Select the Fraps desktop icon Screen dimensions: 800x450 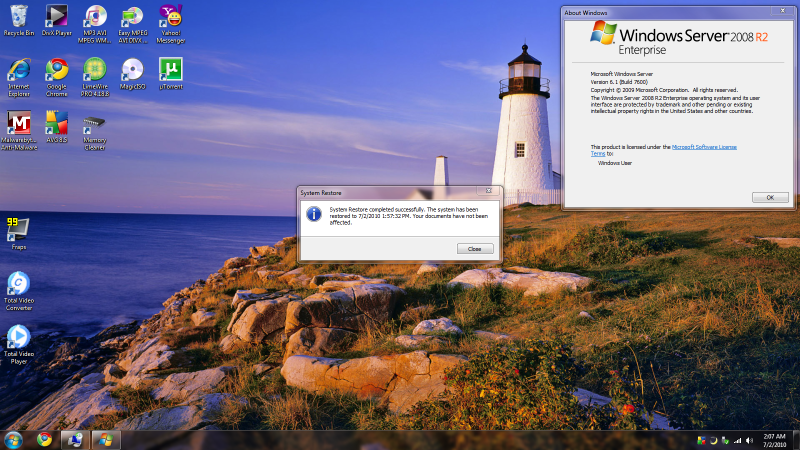pyautogui.click(x=18, y=234)
